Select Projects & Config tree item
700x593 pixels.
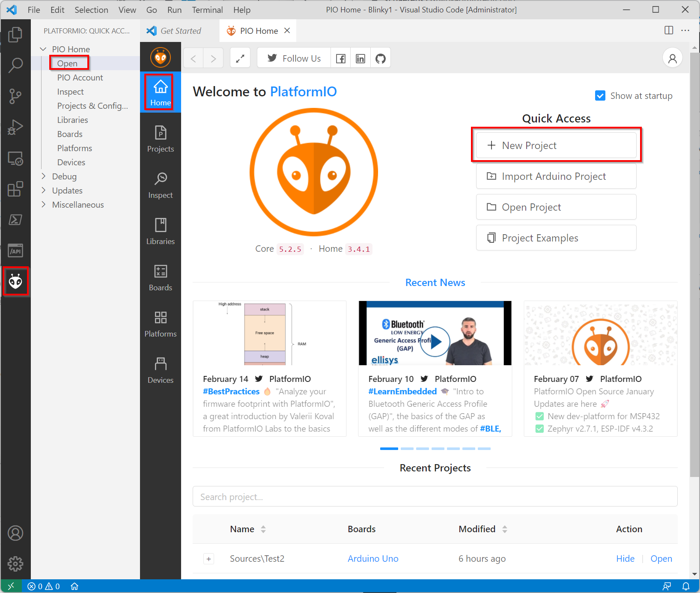(92, 106)
